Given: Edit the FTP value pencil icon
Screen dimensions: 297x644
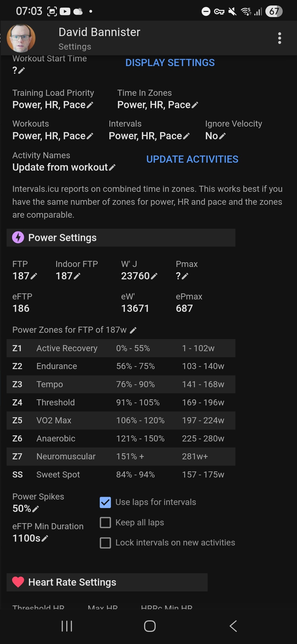Looking at the screenshot, I should 34,276.
